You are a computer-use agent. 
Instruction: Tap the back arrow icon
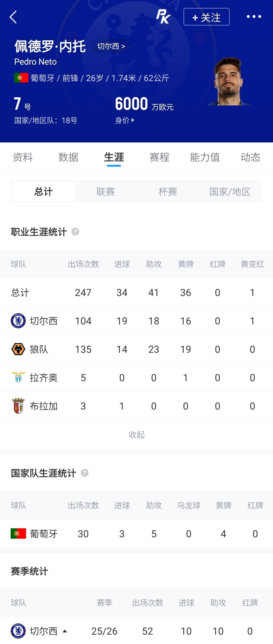coord(13,17)
